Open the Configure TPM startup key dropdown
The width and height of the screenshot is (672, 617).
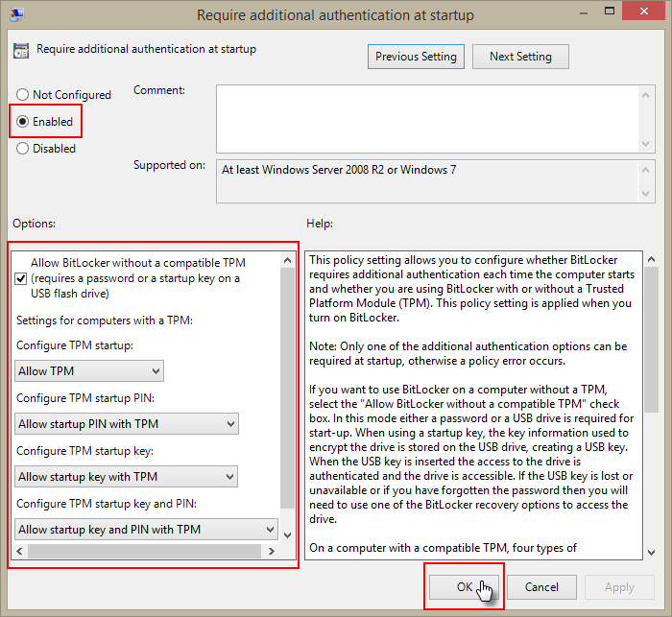click(126, 477)
